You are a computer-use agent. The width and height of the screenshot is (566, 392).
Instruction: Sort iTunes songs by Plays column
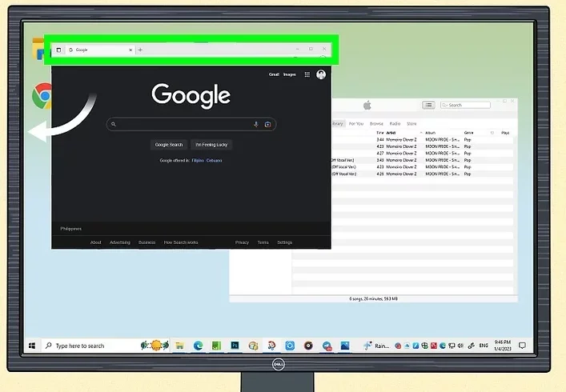point(505,133)
